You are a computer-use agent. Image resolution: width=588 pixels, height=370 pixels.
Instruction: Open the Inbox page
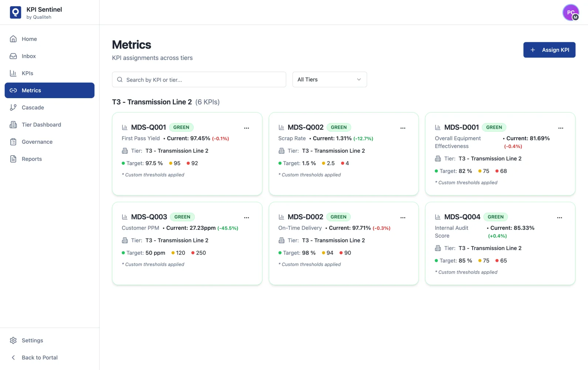pyautogui.click(x=49, y=56)
